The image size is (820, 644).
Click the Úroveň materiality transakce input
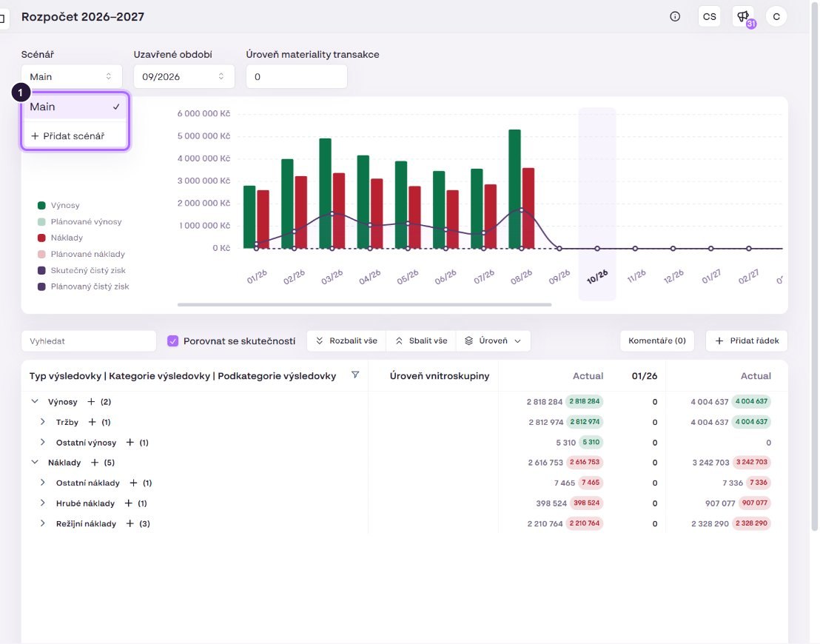coord(297,77)
